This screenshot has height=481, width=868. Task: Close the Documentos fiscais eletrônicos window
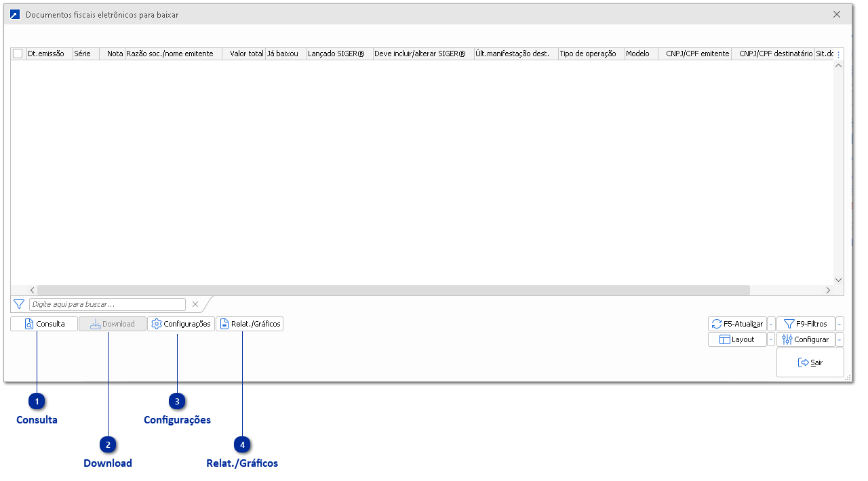(837, 14)
